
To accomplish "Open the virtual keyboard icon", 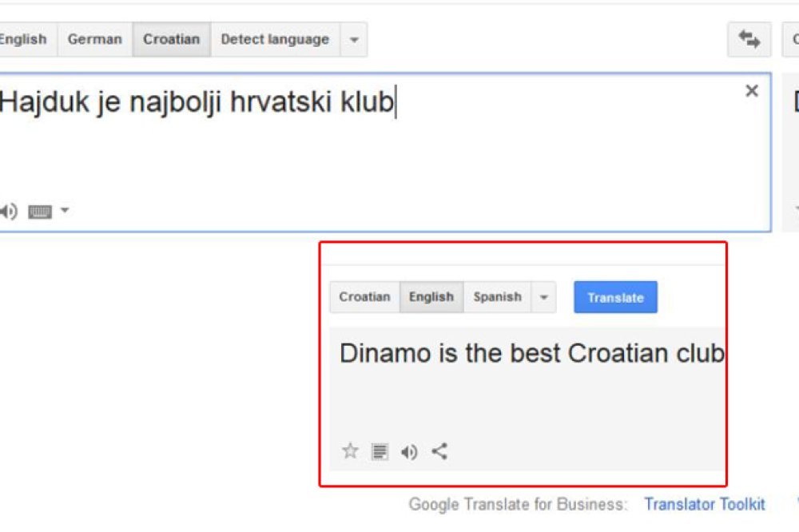I will pyautogui.click(x=40, y=212).
